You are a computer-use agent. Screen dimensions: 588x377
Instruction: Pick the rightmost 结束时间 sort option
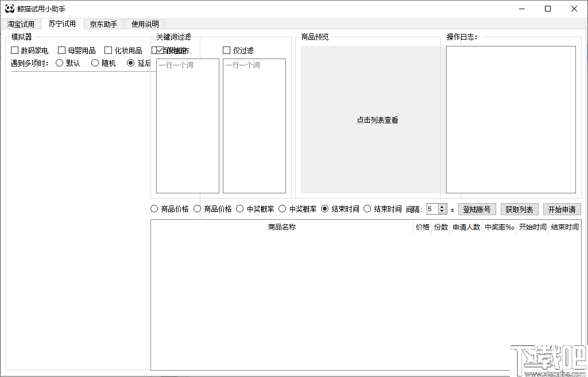(x=367, y=209)
